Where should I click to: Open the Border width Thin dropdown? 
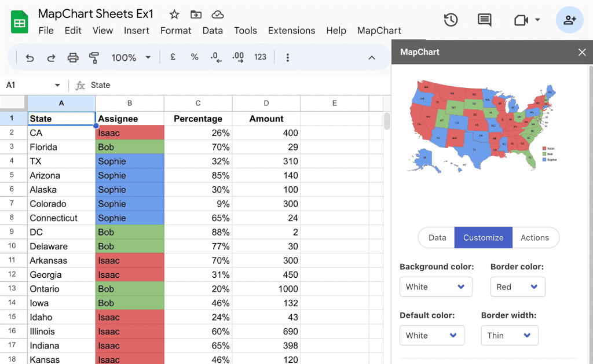click(x=510, y=336)
